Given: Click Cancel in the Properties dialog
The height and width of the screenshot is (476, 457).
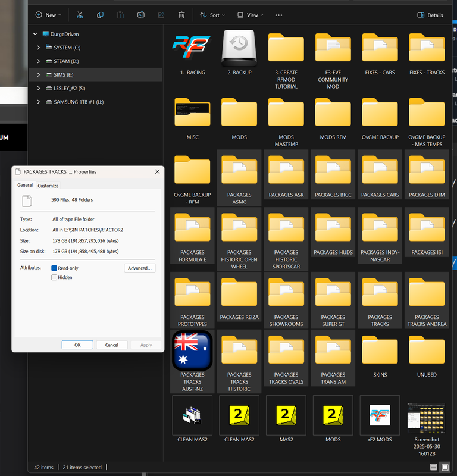Looking at the screenshot, I should click(x=112, y=345).
